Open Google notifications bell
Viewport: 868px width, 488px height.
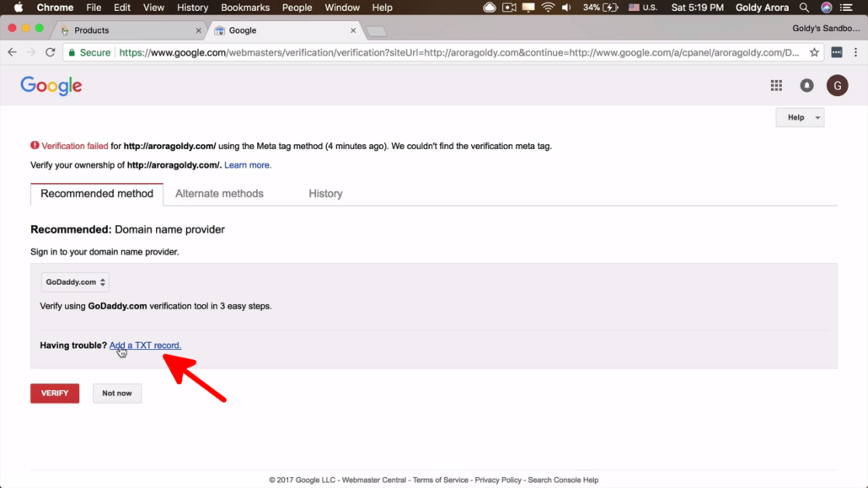coord(806,85)
